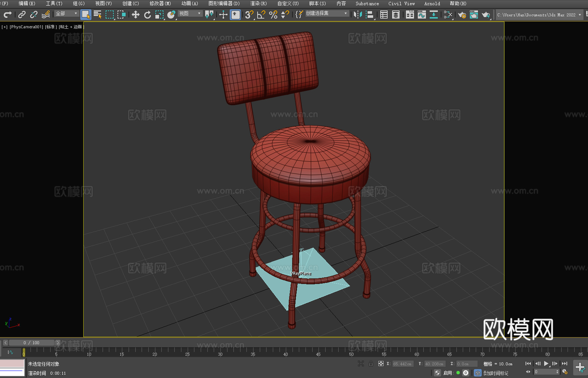Toggle Angle Snap

pos(261,14)
